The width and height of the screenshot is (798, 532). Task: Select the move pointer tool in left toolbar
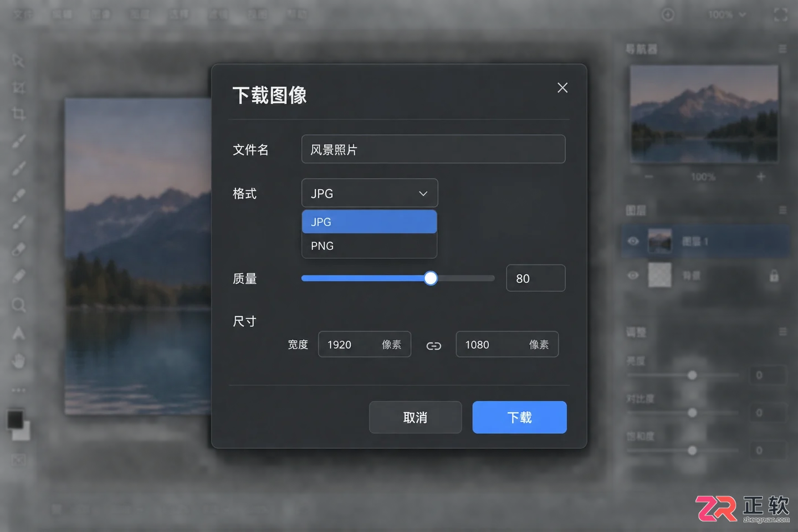(x=18, y=60)
